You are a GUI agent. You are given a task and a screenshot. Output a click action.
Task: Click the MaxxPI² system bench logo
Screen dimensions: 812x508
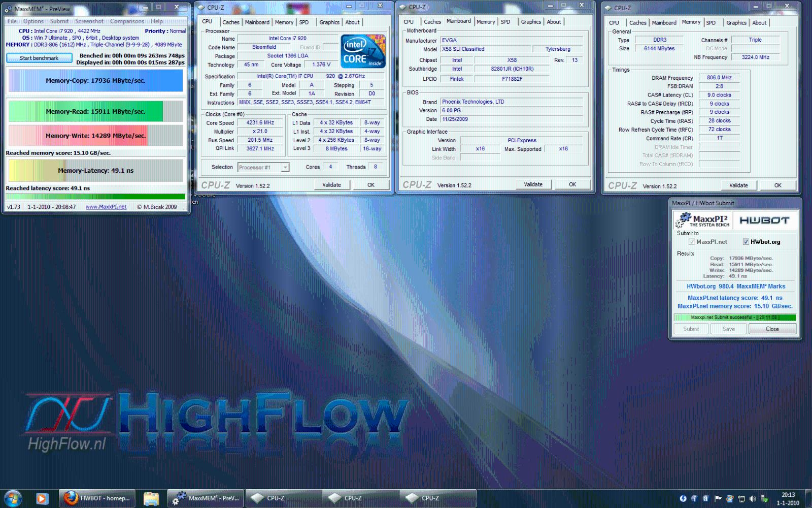(x=703, y=220)
